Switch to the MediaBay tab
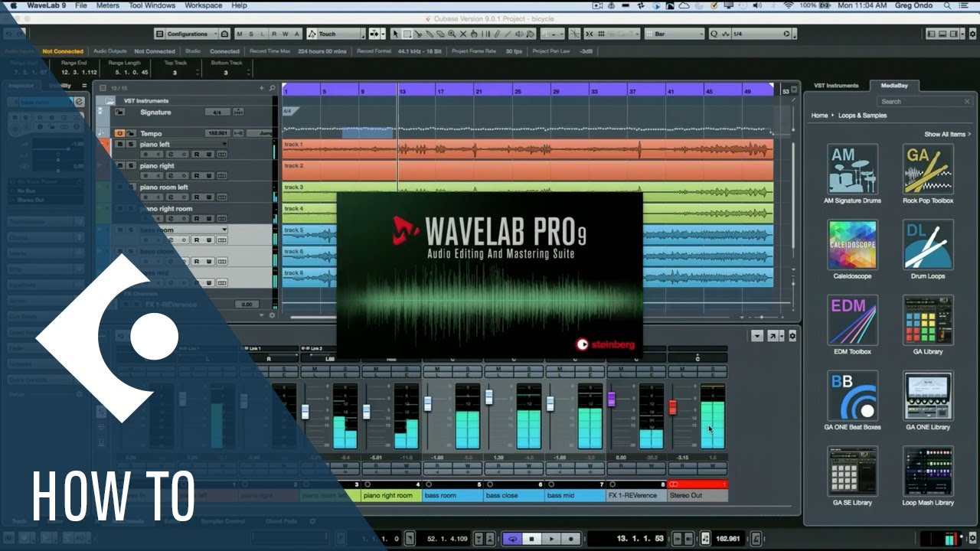Image resolution: width=980 pixels, height=551 pixels. (x=894, y=86)
